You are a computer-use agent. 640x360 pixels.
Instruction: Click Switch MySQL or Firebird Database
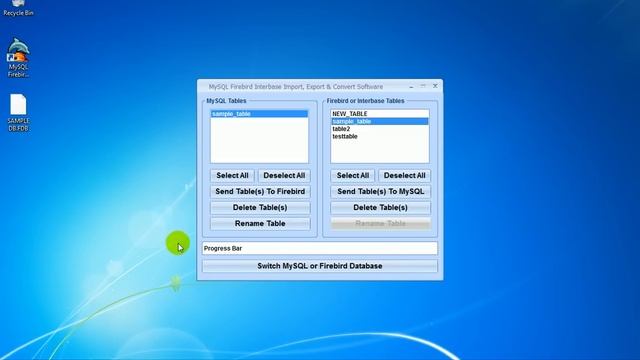click(320, 266)
